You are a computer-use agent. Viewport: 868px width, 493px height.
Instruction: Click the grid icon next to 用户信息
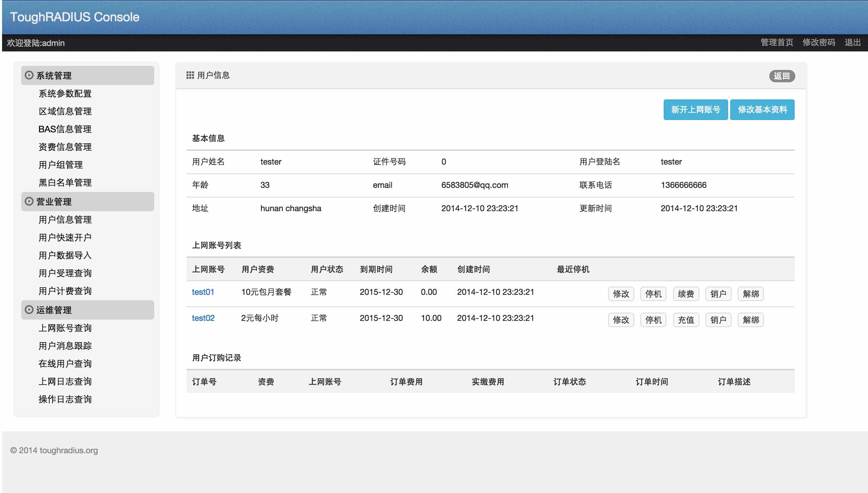(x=190, y=75)
